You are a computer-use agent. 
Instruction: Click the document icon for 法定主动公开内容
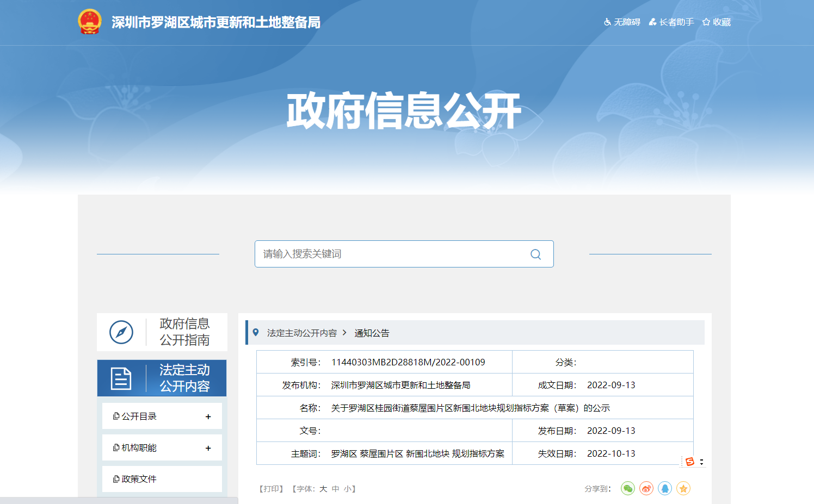(121, 378)
